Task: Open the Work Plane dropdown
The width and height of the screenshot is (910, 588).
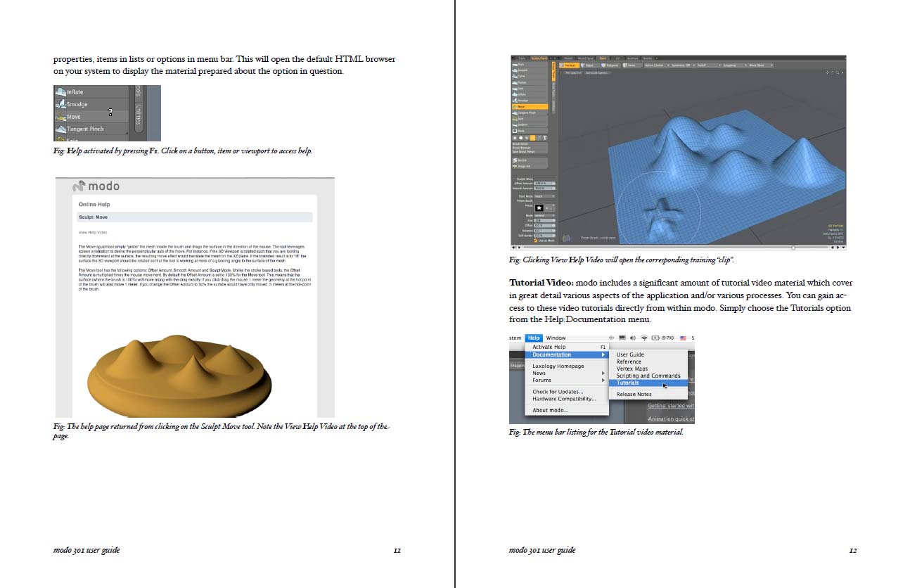Action: click(760, 65)
